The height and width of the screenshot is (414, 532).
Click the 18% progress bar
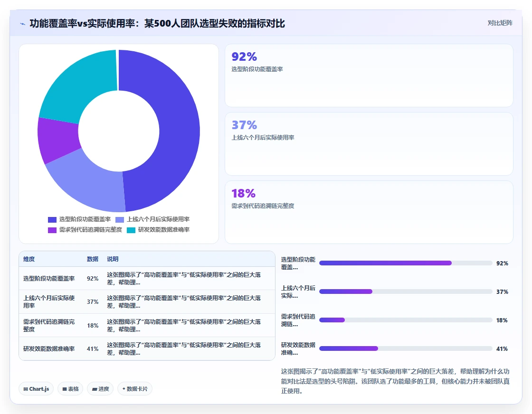[x=406, y=320]
